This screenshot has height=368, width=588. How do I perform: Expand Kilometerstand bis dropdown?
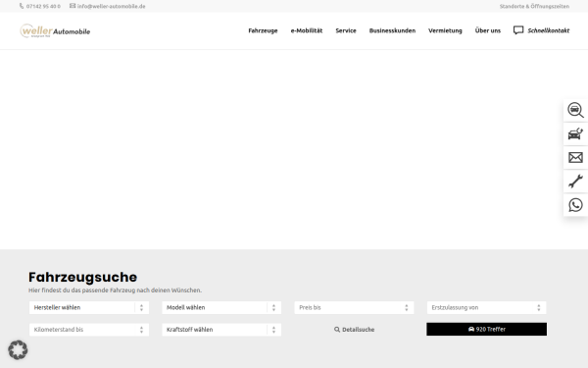[89, 330]
